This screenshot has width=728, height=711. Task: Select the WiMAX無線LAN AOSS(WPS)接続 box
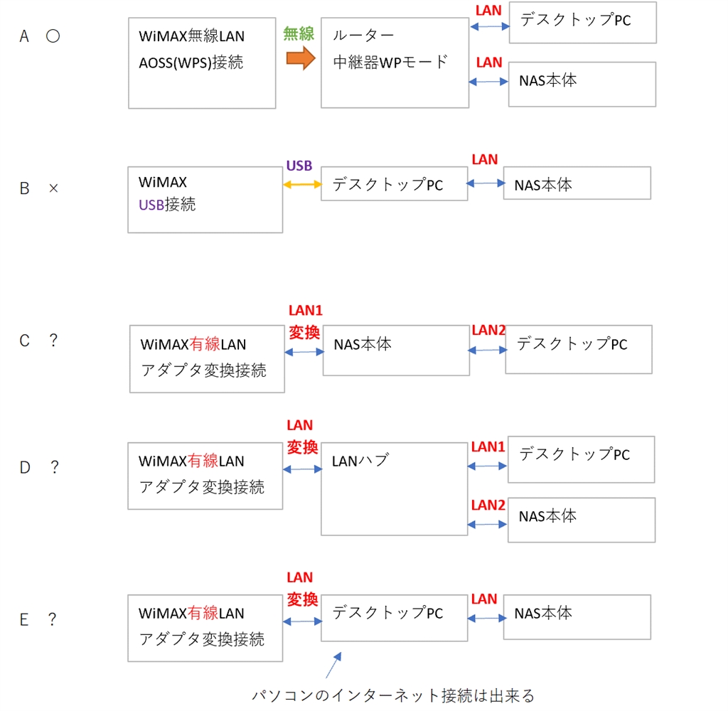point(202,63)
